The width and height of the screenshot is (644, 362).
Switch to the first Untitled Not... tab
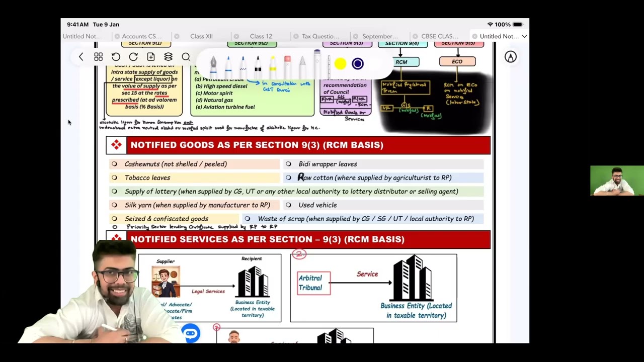(x=82, y=36)
